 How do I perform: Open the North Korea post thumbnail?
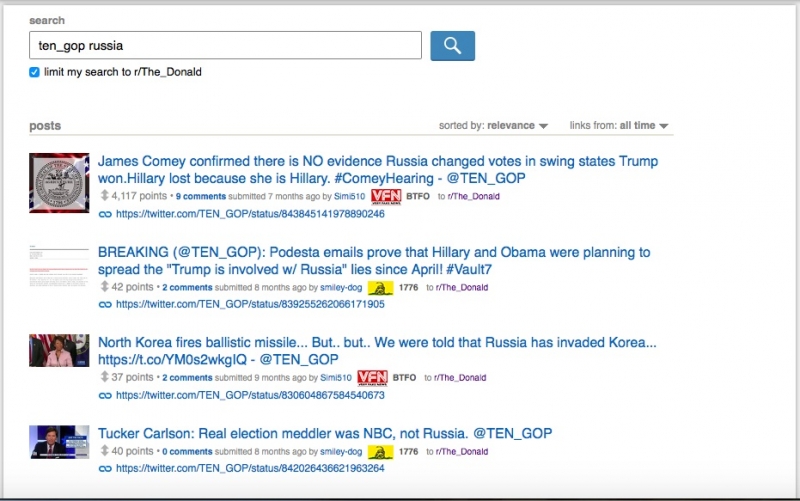pos(59,351)
